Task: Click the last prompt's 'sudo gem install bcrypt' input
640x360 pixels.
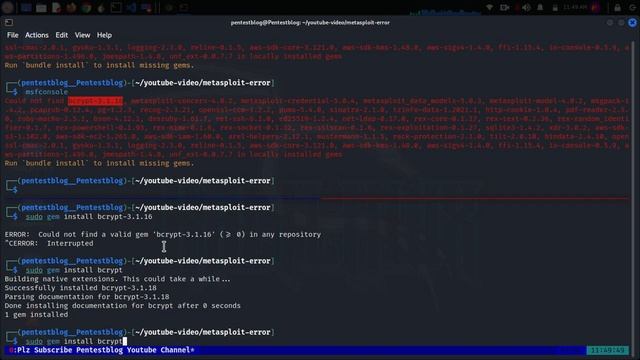Action: coord(74,341)
